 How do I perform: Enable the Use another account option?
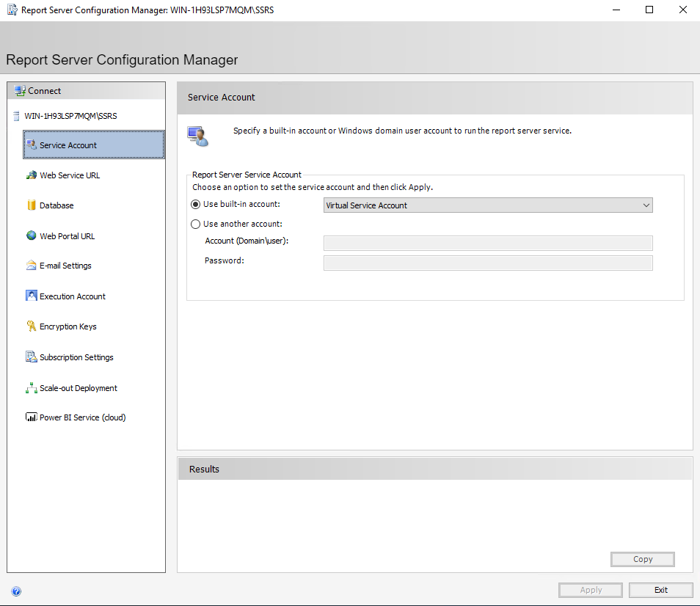(195, 224)
